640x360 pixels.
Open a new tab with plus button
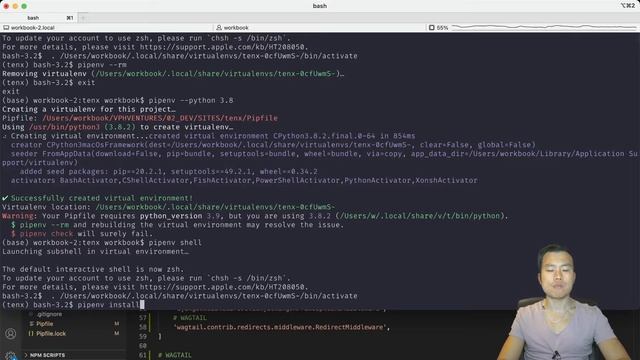[83, 18]
